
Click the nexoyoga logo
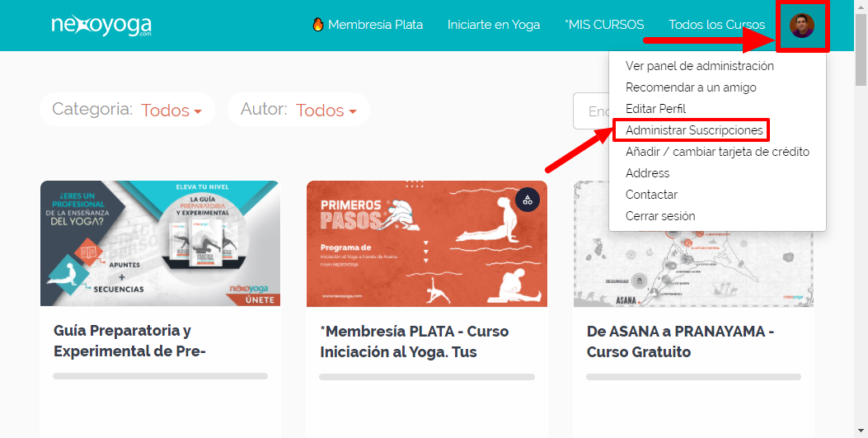101,26
